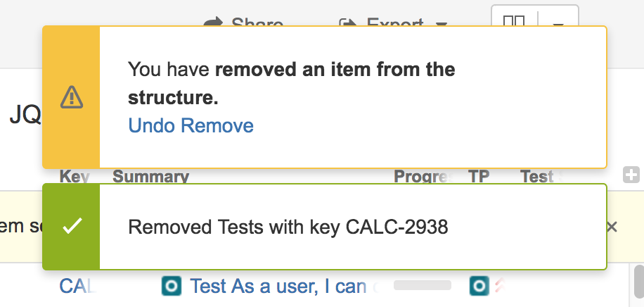Open the layout options dropdown arrow
This screenshot has height=307, width=644.
tap(558, 23)
